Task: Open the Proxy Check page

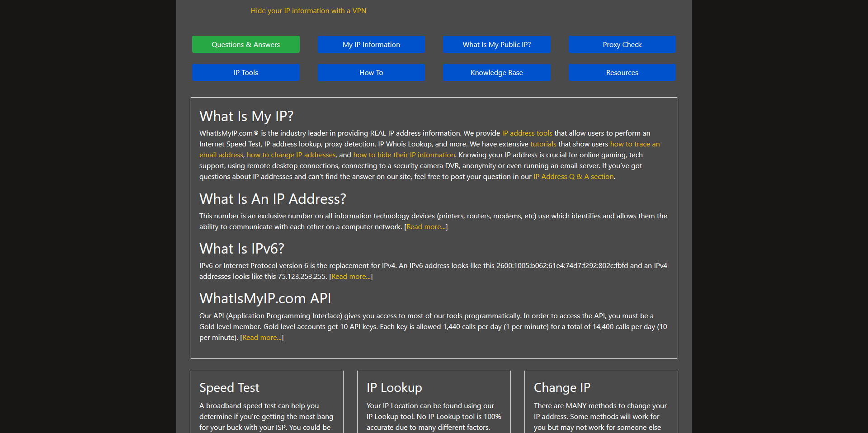Action: (x=622, y=44)
